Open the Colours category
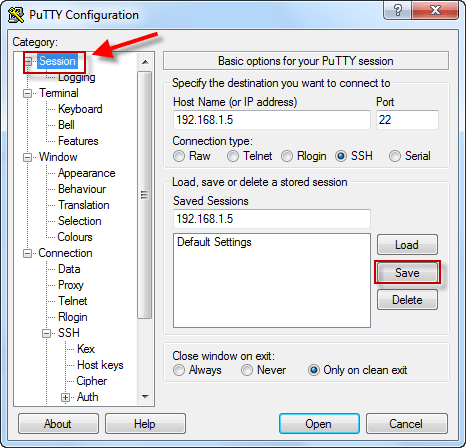This screenshot has height=448, width=466. (x=75, y=237)
